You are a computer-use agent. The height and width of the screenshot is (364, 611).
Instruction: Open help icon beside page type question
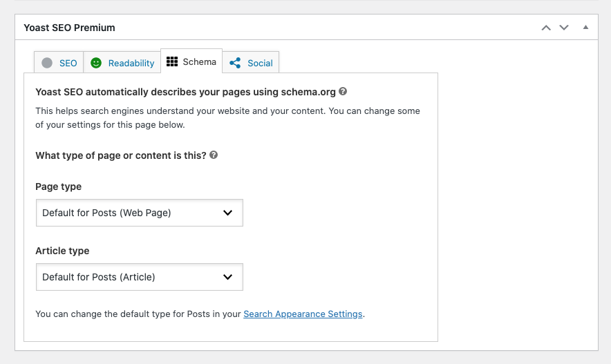click(214, 155)
